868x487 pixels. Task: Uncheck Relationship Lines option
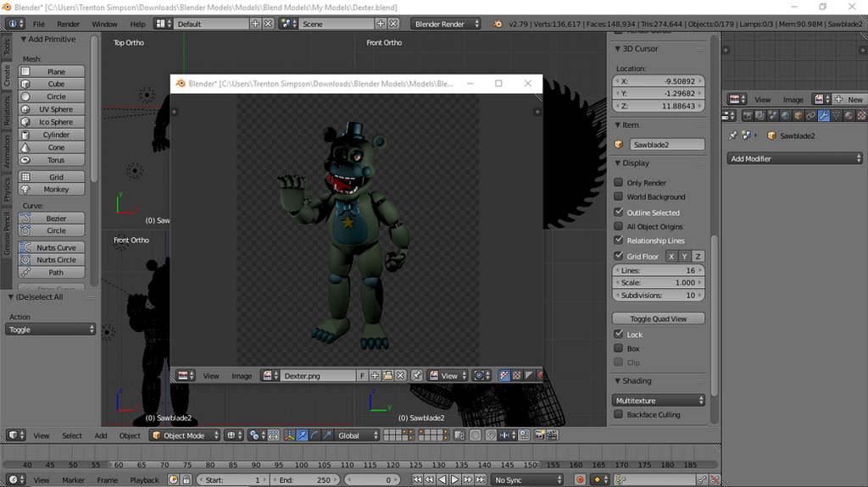click(618, 241)
